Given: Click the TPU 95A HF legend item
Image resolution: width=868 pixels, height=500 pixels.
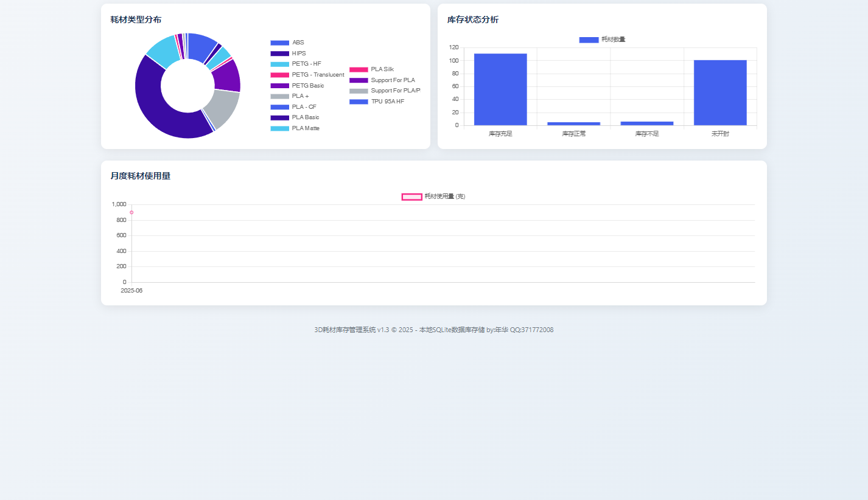Looking at the screenshot, I should click(377, 102).
